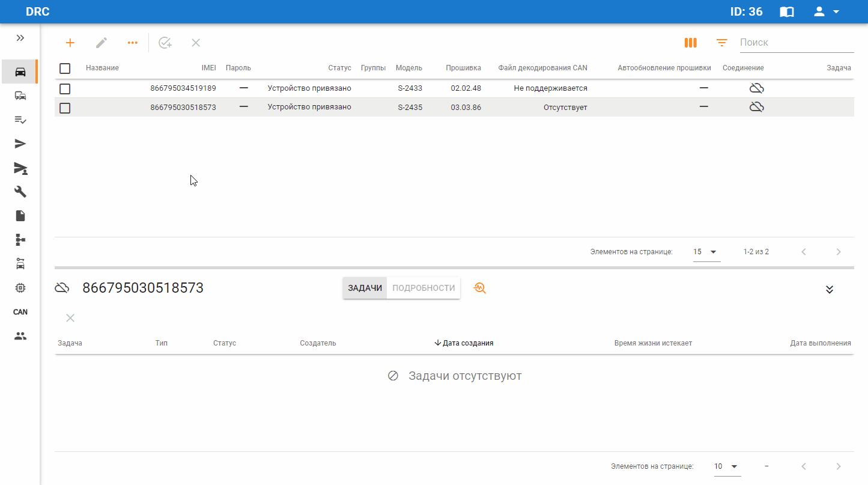Open the three-dots more actions menu

point(133,43)
